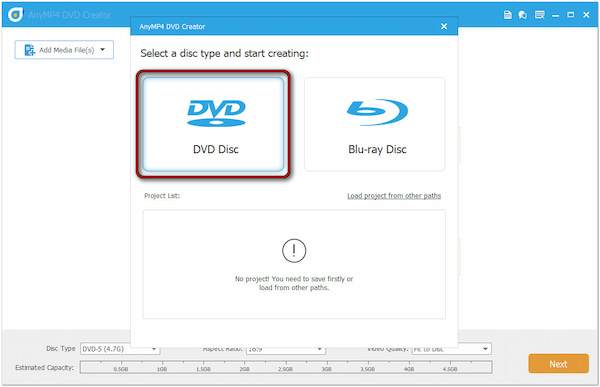Click the Blu-ray logo icon
The height and width of the screenshot is (387, 600).
click(x=377, y=112)
